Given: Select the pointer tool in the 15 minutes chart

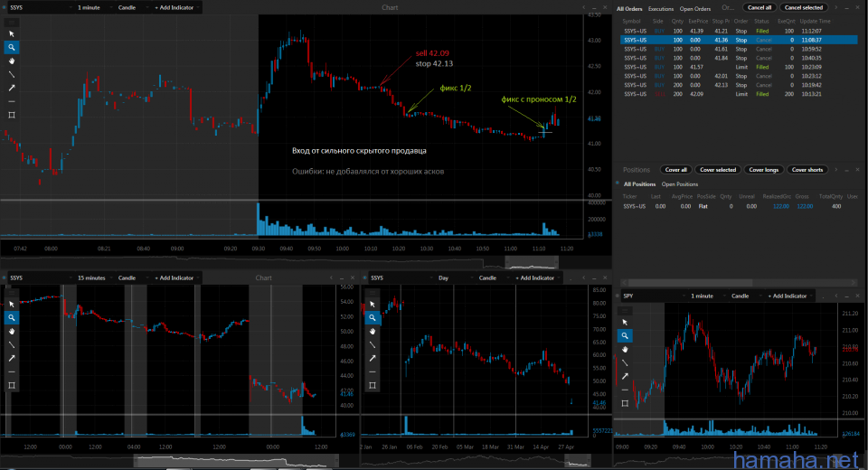Looking at the screenshot, I should [x=12, y=304].
